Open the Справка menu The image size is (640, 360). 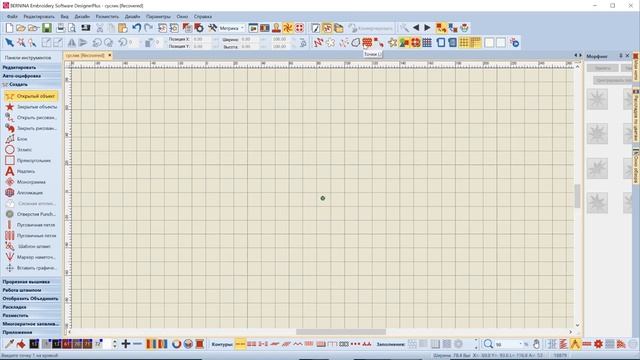[x=203, y=17]
